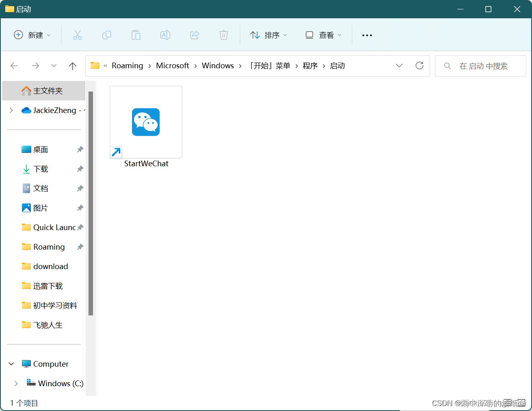Click 程序 breadcrumb segment

point(310,65)
